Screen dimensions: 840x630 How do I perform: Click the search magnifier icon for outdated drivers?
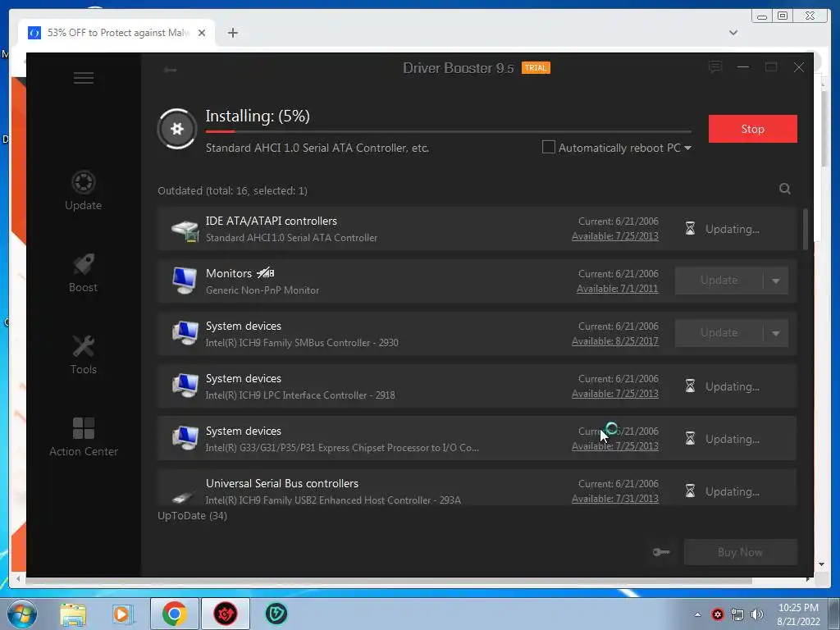click(785, 189)
